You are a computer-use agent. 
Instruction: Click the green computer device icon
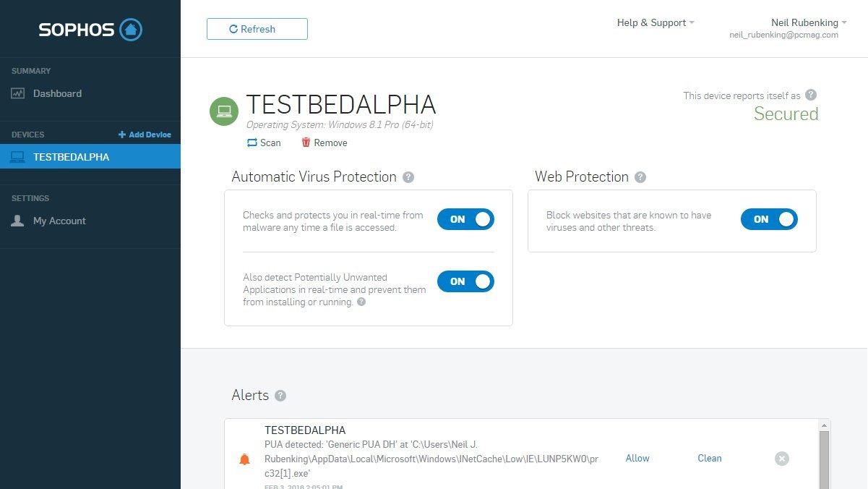pyautogui.click(x=224, y=111)
